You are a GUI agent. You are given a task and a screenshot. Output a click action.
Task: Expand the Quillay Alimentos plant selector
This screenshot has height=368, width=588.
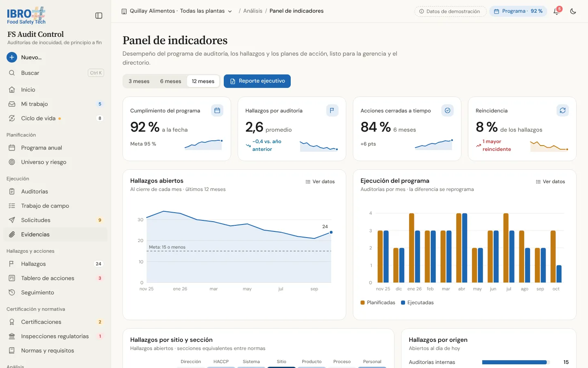(x=177, y=11)
